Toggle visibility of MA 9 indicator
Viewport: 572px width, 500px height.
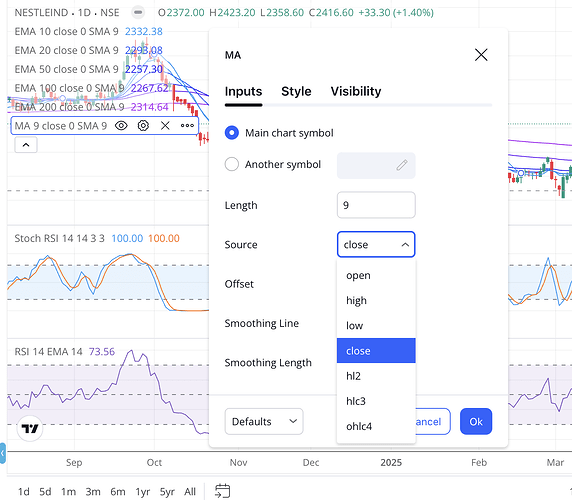tap(121, 126)
